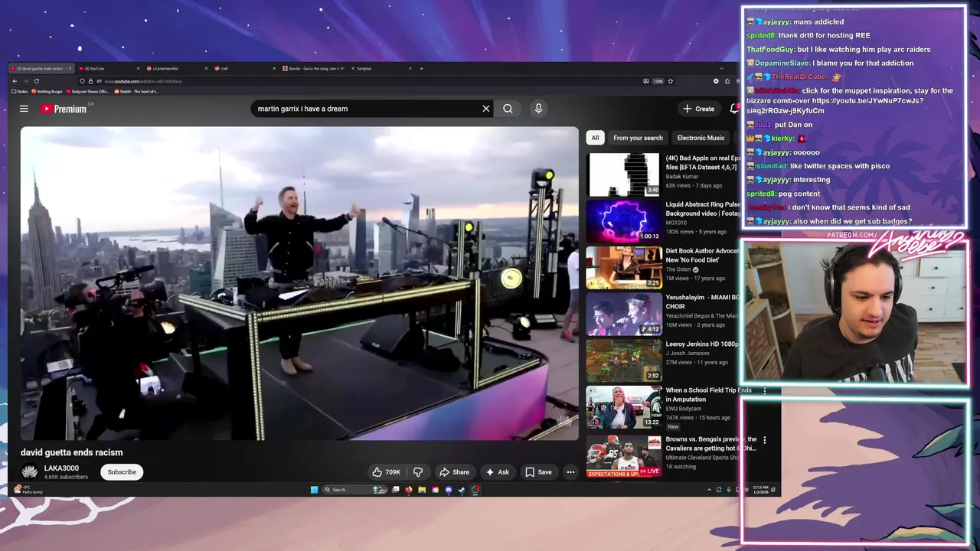This screenshot has height=551, width=980.
Task: Open a new browser tab with plus
Action: (x=421, y=68)
